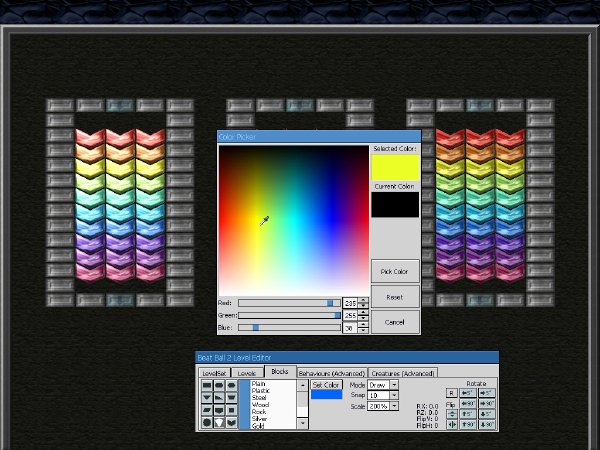Screen dimensions: 600x450
Task: Select Plastic in the material list
Action: click(273, 390)
